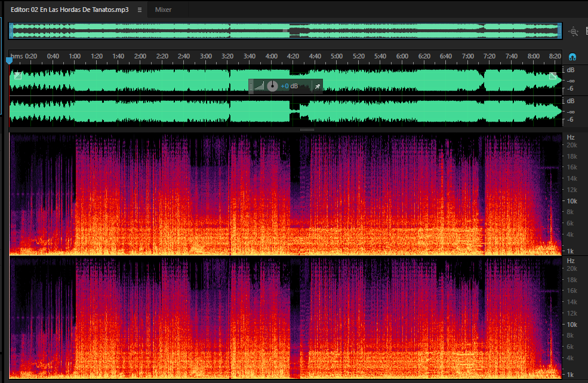Click the right channel waveform display

[285, 112]
